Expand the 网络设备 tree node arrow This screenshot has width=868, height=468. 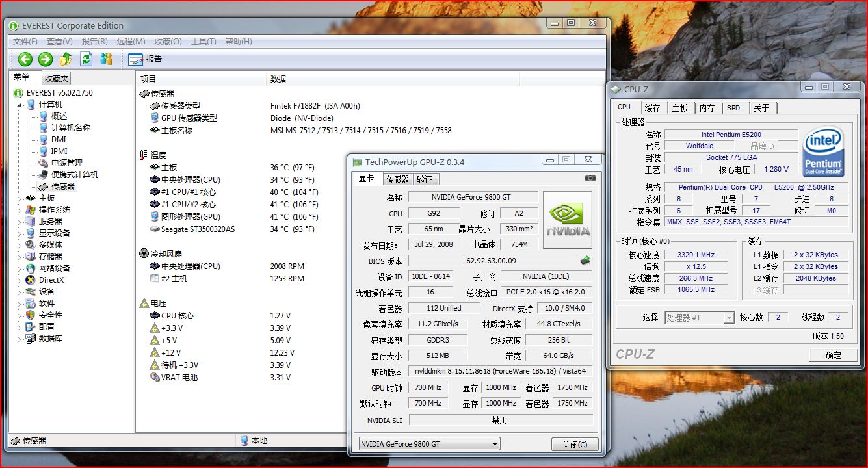coord(19,268)
